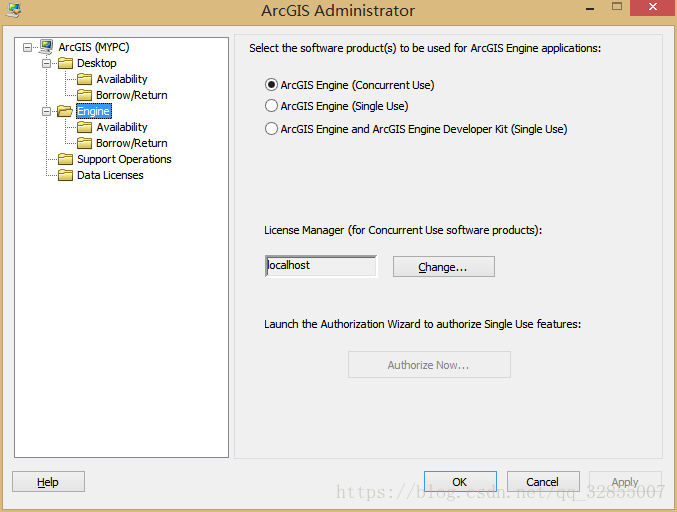Click the Change... button
This screenshot has height=512, width=677.
pos(443,266)
